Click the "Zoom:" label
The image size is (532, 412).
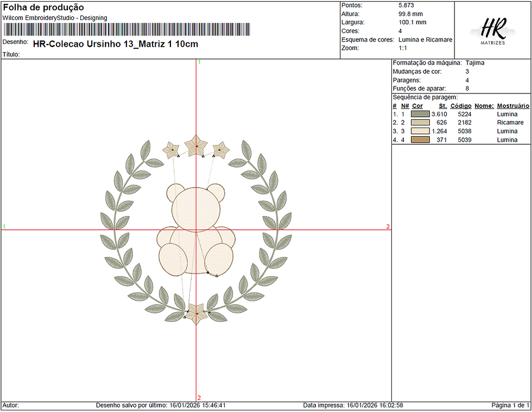point(350,48)
